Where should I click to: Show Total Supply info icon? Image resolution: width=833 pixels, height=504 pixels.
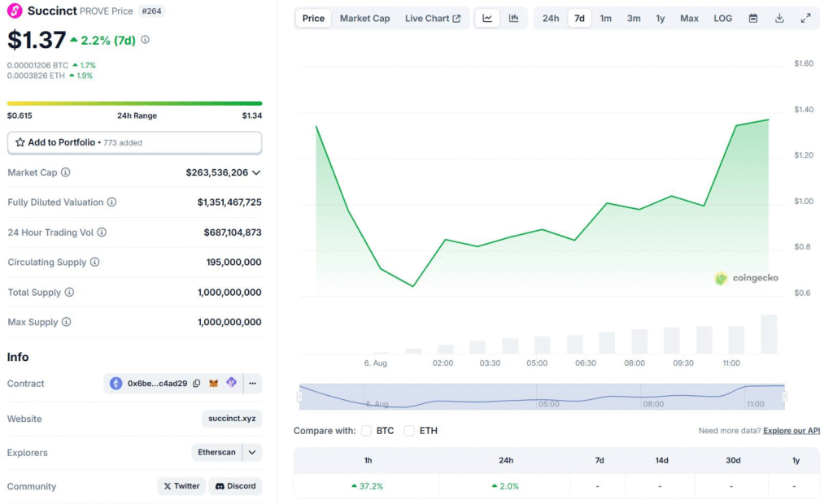[69, 293]
